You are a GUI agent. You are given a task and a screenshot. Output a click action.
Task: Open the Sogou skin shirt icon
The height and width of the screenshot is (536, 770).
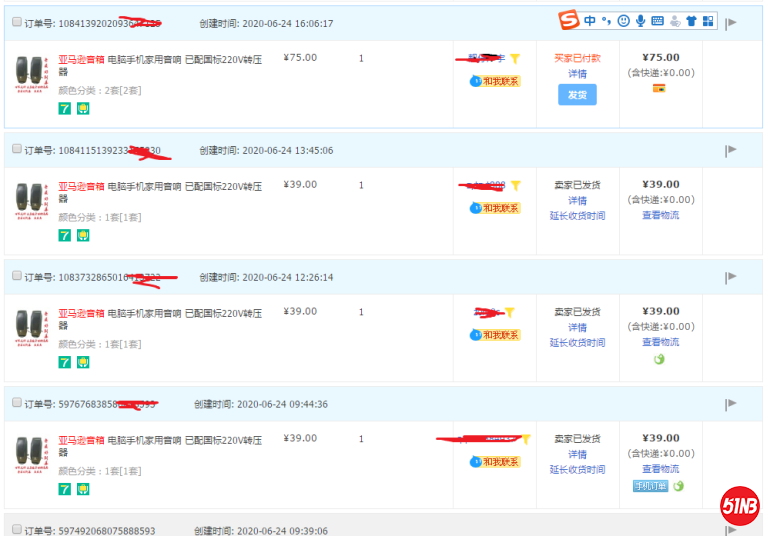[x=691, y=20]
